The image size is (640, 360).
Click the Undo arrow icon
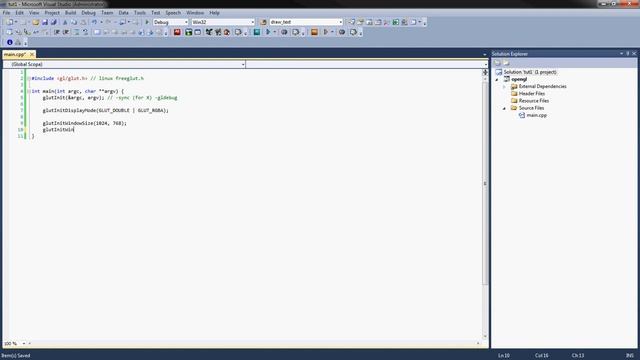pos(94,22)
